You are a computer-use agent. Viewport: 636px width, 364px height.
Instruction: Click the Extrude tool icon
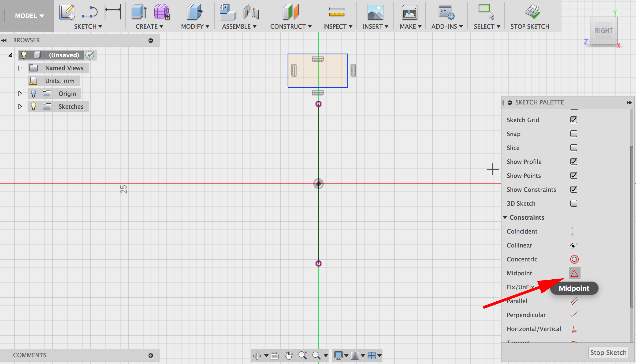click(x=139, y=12)
